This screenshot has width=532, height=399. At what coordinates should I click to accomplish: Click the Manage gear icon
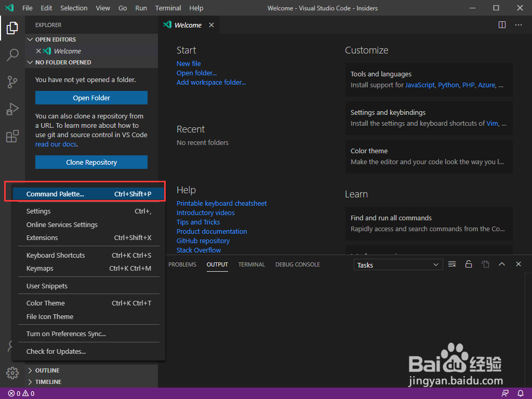pos(12,373)
